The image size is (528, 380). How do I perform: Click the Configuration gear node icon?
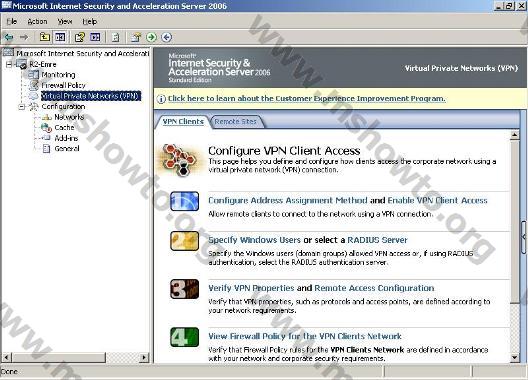click(x=33, y=106)
